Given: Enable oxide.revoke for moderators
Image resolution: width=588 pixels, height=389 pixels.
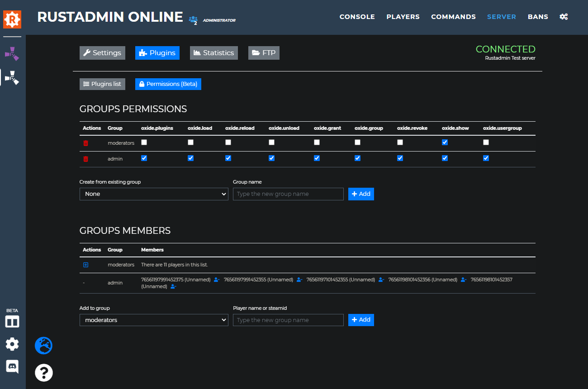Looking at the screenshot, I should click(400, 142).
